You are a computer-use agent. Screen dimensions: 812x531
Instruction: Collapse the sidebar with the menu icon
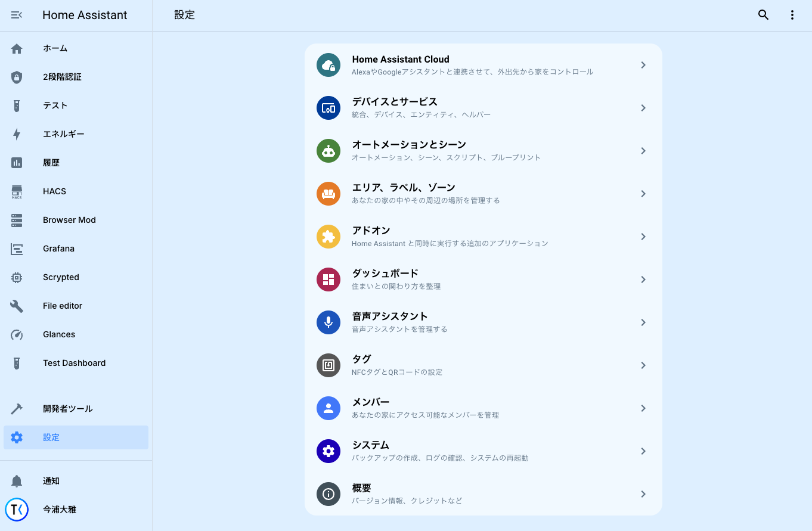coord(17,15)
